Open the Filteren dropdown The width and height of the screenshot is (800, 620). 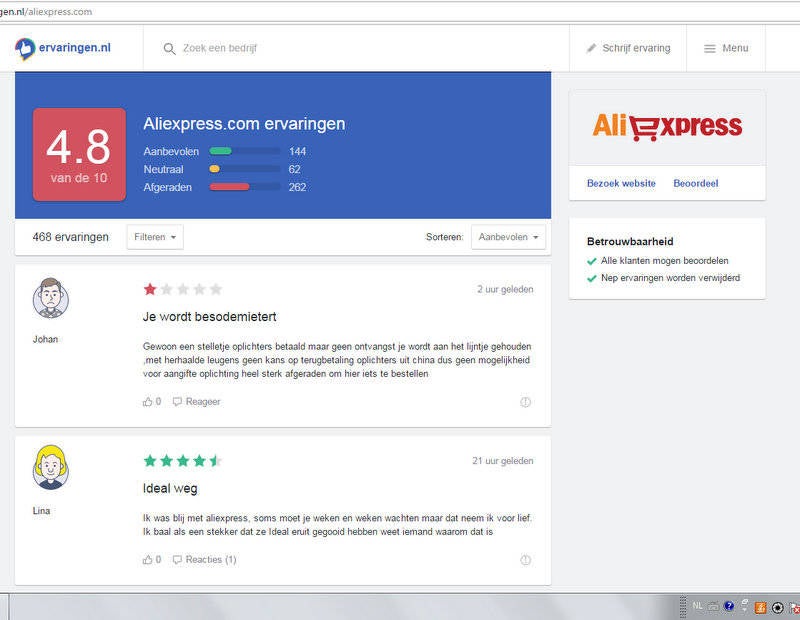[x=155, y=237]
